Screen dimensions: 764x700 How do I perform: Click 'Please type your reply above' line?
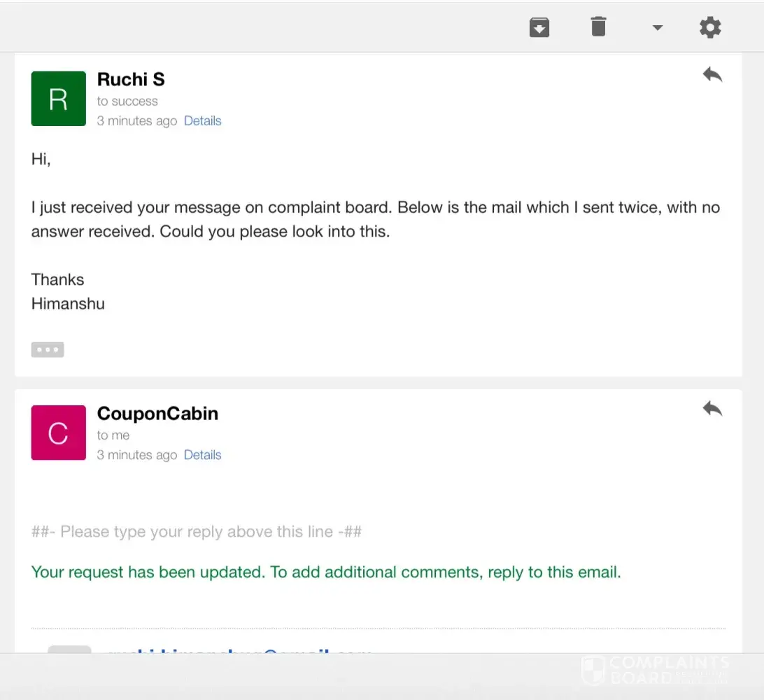click(x=197, y=531)
